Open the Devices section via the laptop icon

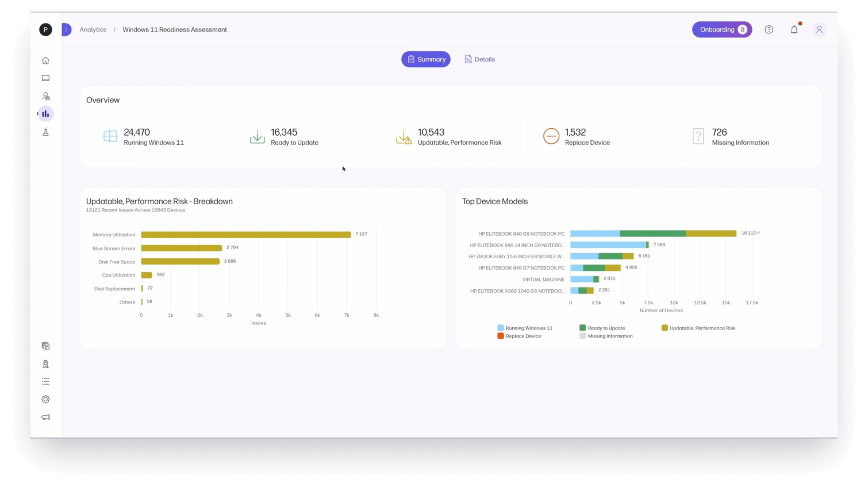coord(45,78)
